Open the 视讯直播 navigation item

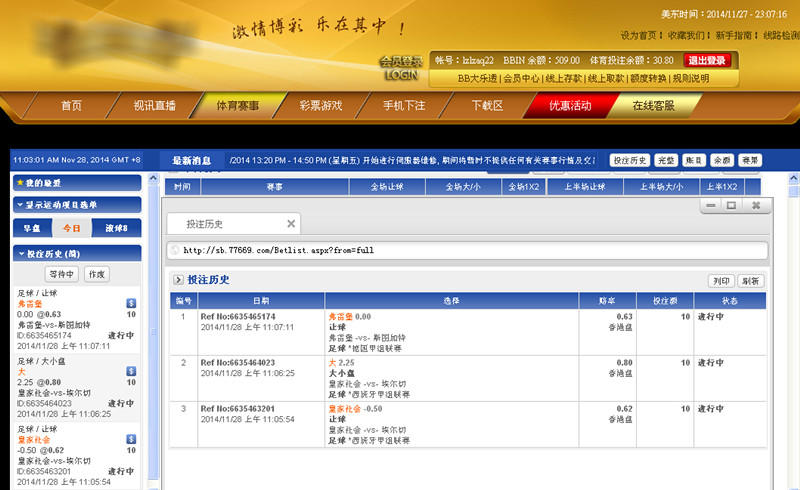pos(155,106)
